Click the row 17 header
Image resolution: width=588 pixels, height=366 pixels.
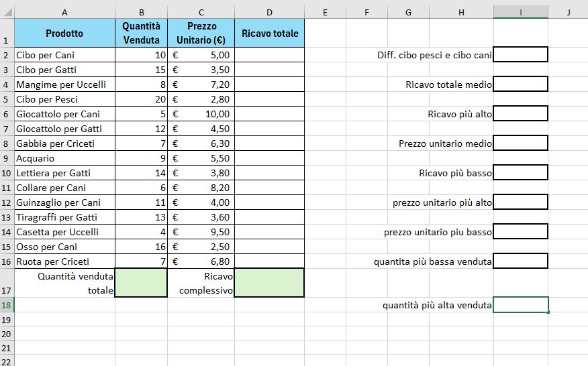click(x=7, y=283)
